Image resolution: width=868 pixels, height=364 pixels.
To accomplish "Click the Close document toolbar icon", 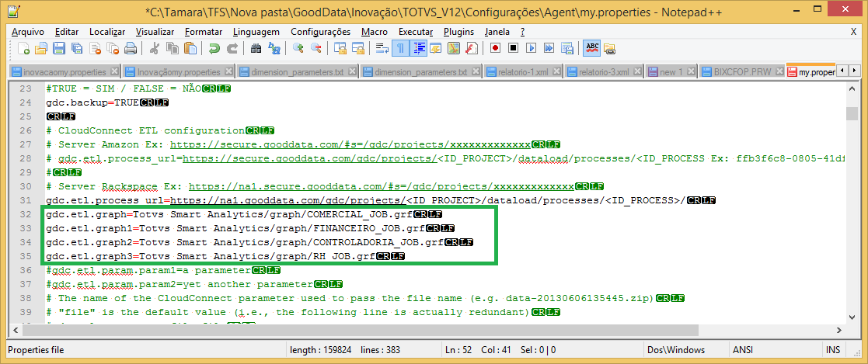I will tap(96, 48).
